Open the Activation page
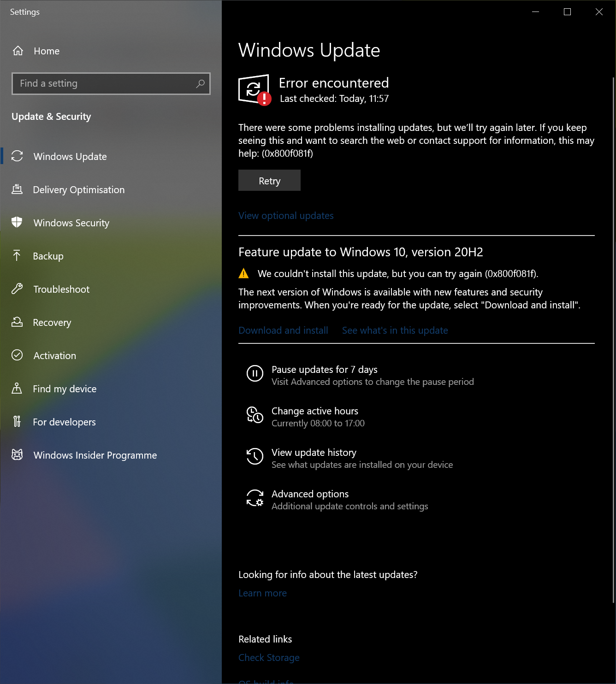 (111, 355)
